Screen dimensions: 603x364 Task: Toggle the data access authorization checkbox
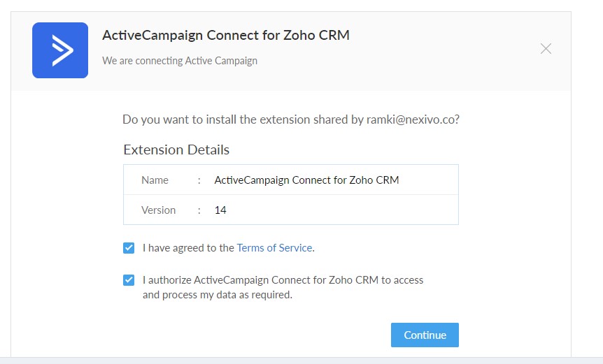(129, 280)
